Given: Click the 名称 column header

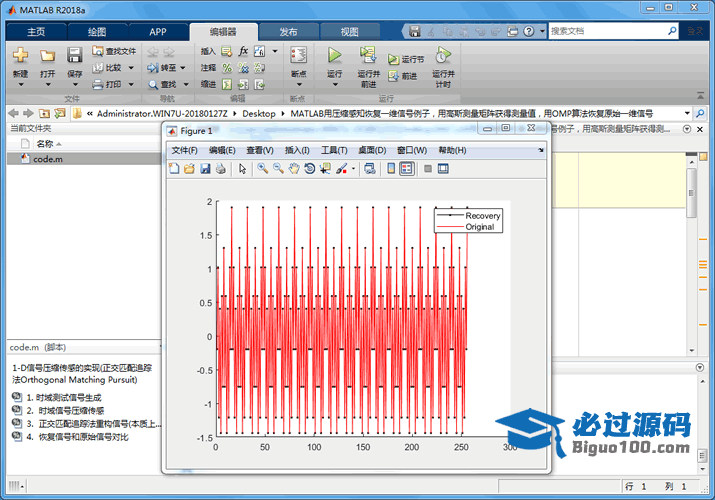Looking at the screenshot, I should click(45, 144).
